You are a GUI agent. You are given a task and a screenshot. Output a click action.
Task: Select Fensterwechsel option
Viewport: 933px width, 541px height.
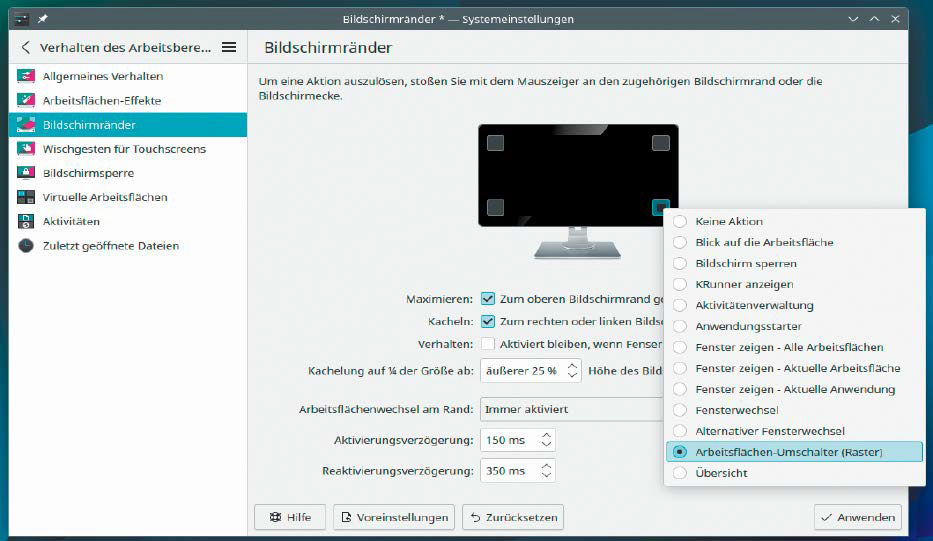pos(794,410)
